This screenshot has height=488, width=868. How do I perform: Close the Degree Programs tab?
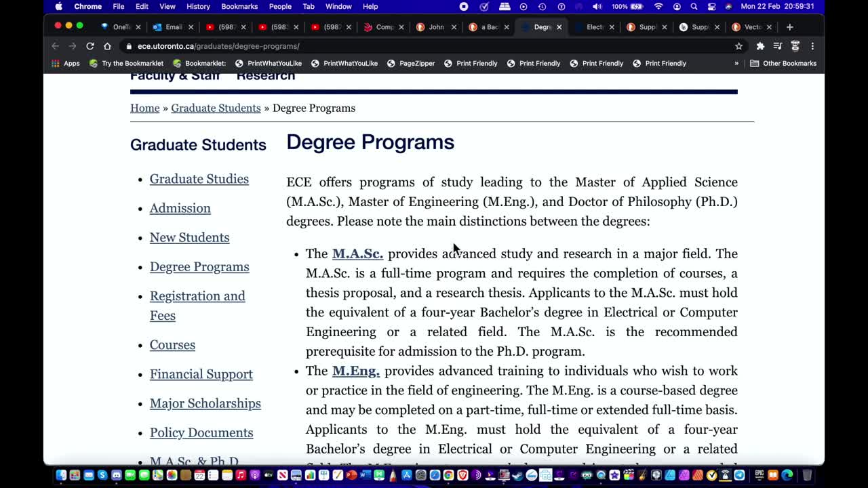pyautogui.click(x=559, y=27)
